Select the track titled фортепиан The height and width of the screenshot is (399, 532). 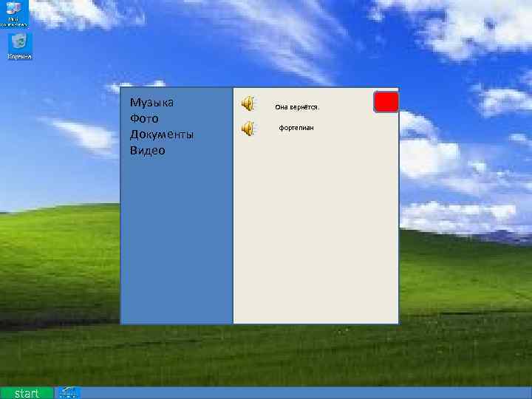tap(296, 128)
